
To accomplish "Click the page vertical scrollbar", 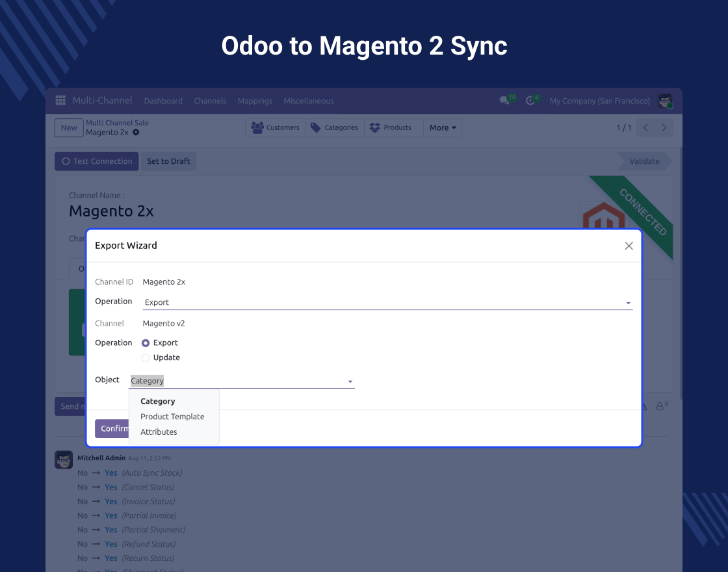I will (681, 273).
